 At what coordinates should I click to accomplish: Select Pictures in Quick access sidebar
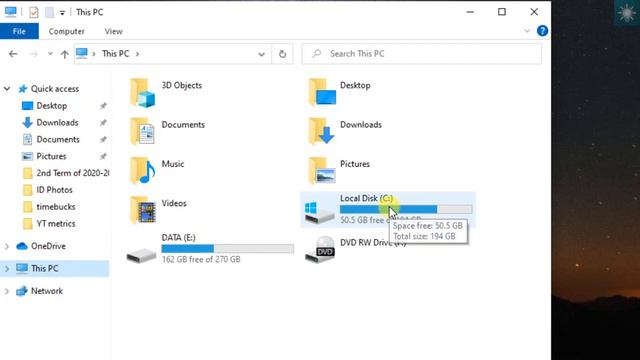(x=51, y=156)
